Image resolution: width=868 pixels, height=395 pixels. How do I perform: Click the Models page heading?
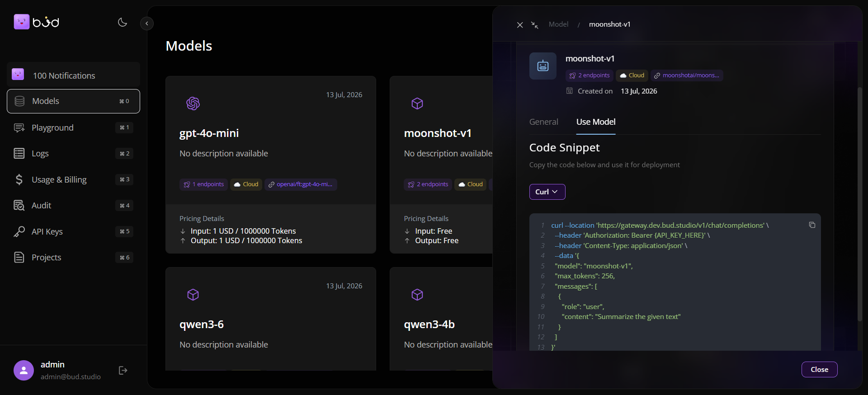click(x=189, y=46)
